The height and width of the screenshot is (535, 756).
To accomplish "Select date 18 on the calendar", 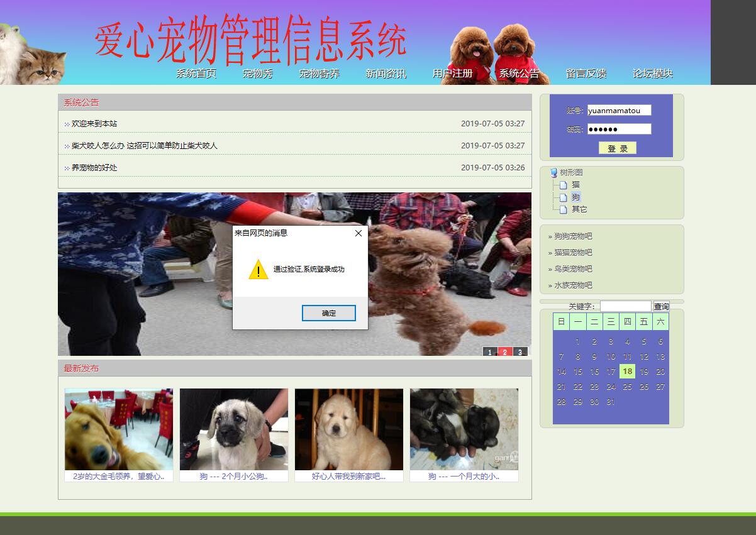I will point(626,372).
